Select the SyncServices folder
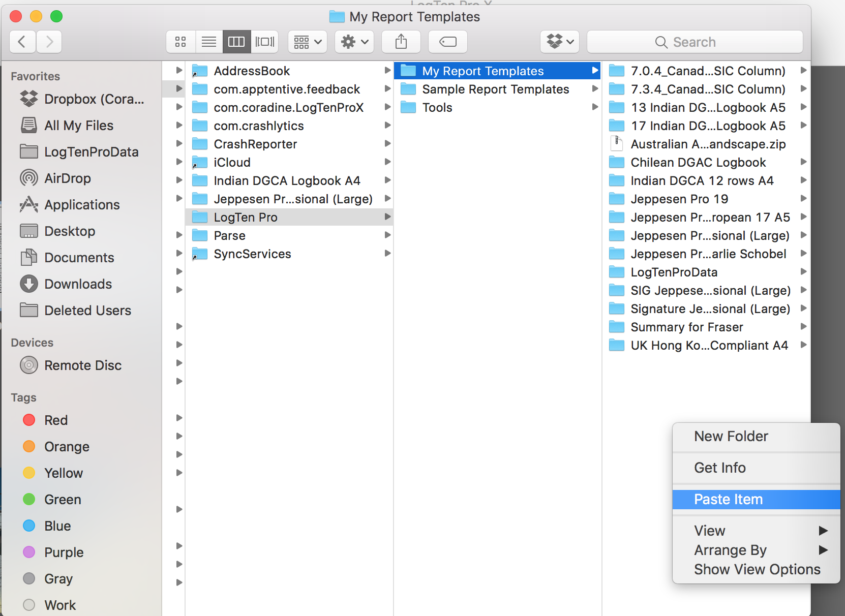 tap(289, 254)
